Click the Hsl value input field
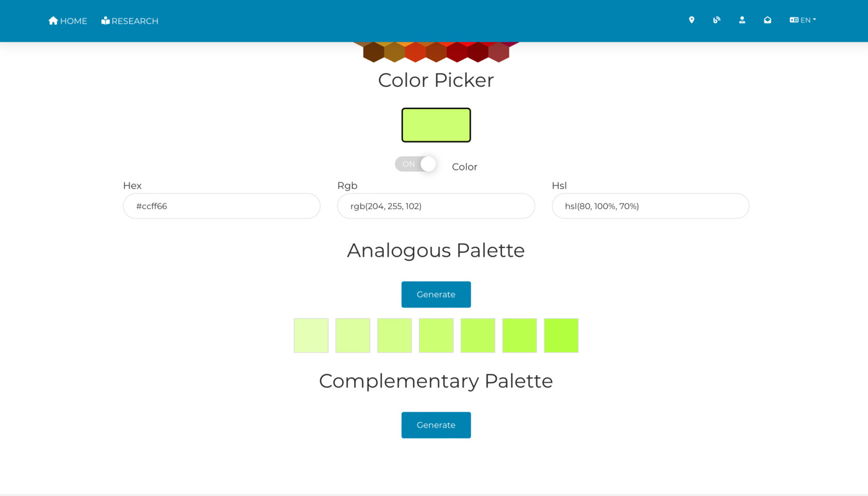This screenshot has width=868, height=496. (650, 206)
